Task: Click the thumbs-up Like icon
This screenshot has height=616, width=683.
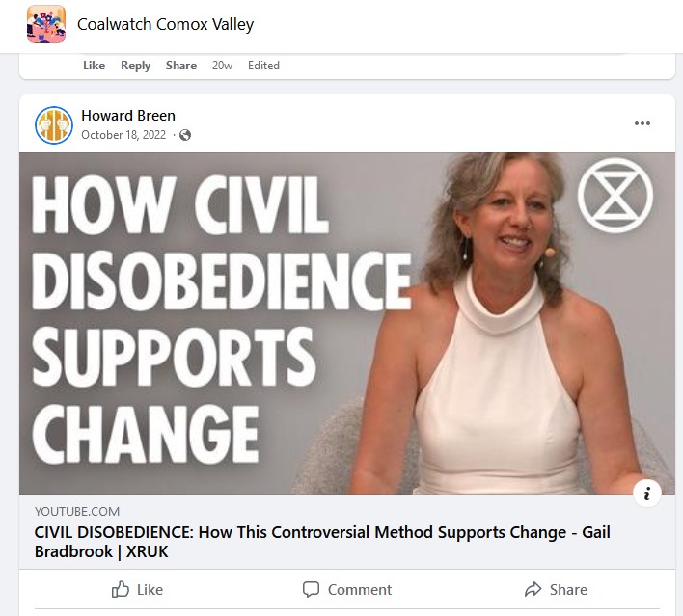Action: click(121, 589)
